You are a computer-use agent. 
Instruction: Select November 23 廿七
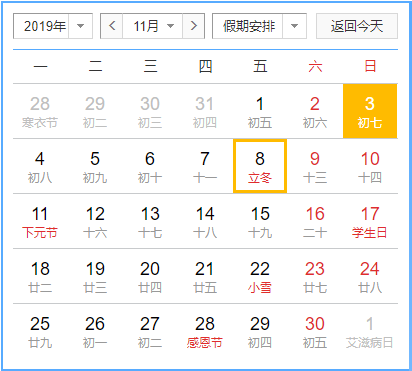[x=315, y=276]
